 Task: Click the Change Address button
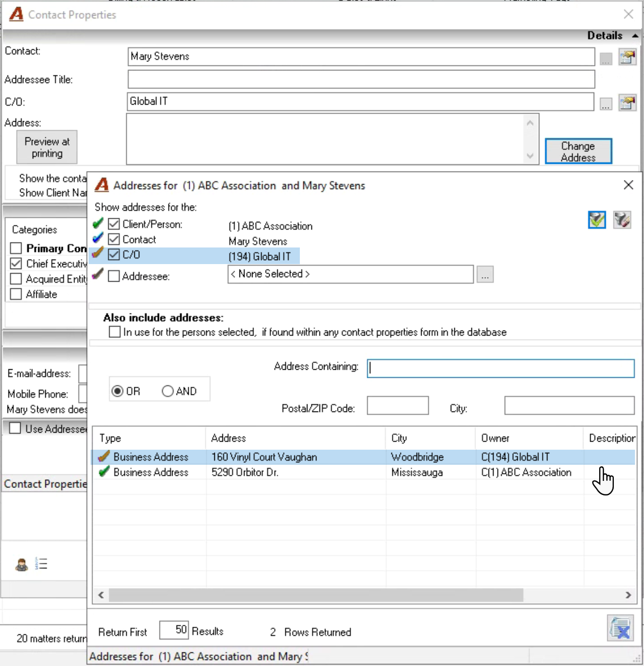coord(579,151)
